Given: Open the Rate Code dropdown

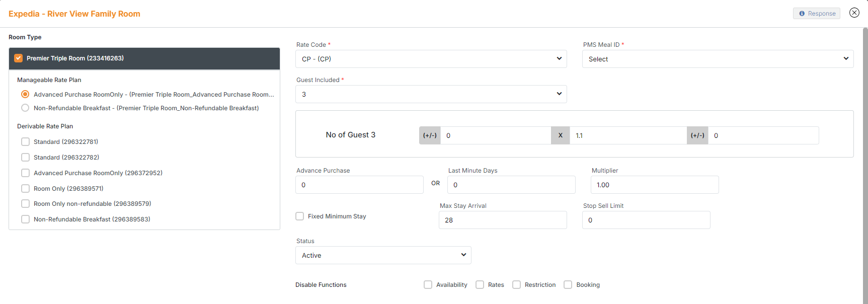Looking at the screenshot, I should tap(431, 59).
